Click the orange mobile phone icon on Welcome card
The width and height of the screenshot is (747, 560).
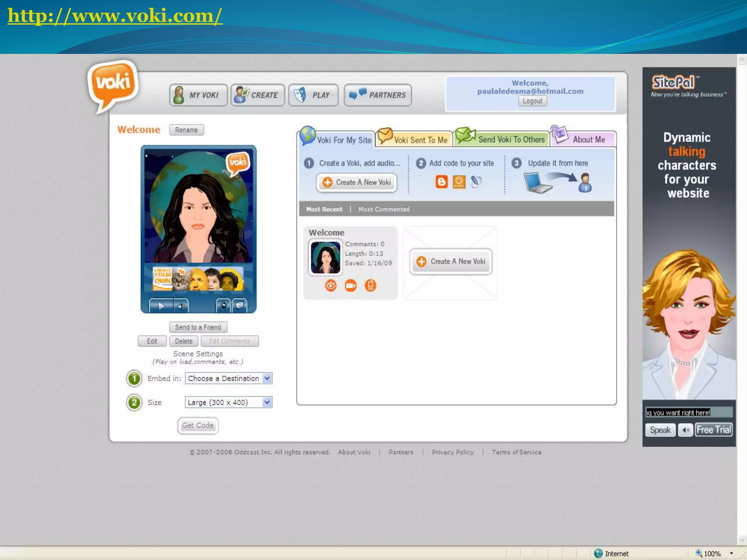(370, 285)
